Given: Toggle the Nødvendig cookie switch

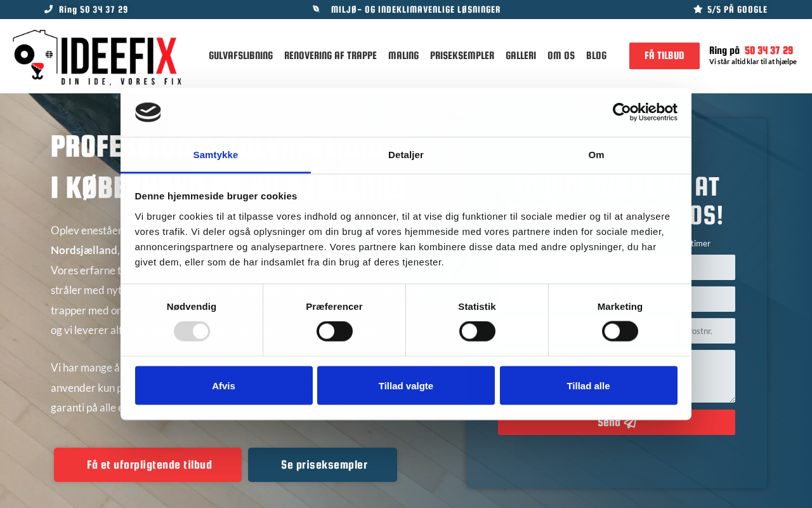Looking at the screenshot, I should tap(192, 331).
